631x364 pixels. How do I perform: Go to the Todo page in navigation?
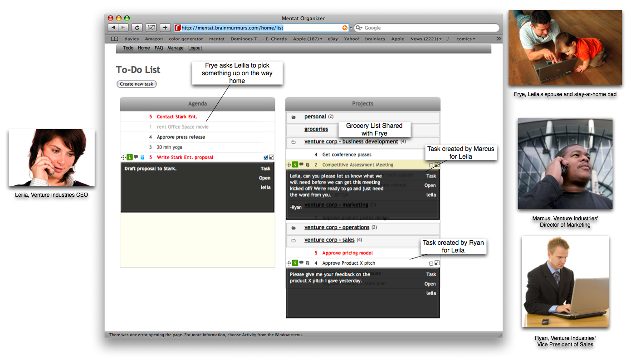tap(128, 48)
